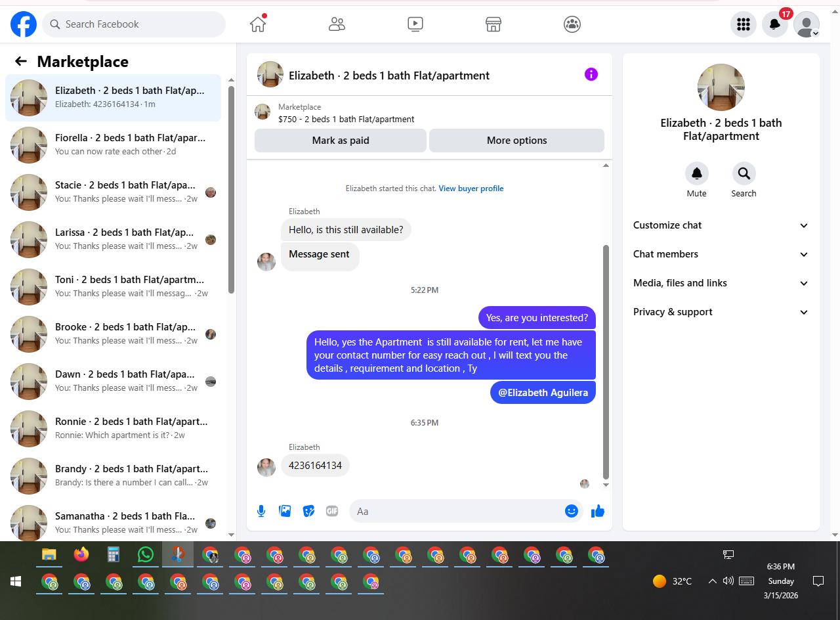This screenshot has width=840, height=620.
Task: Open WhatsApp from the taskbar
Action: click(x=146, y=555)
